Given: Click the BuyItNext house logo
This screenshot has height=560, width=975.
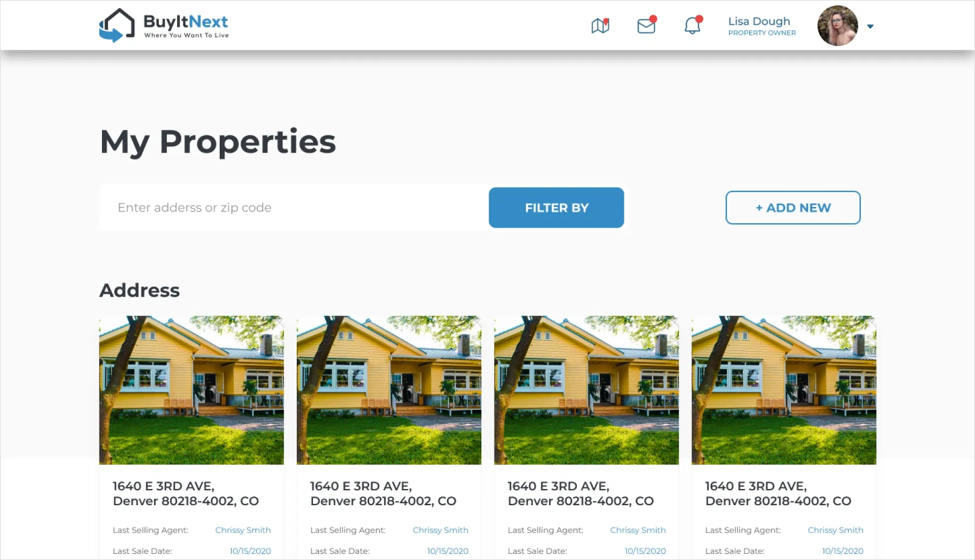Looking at the screenshot, I should tap(117, 25).
